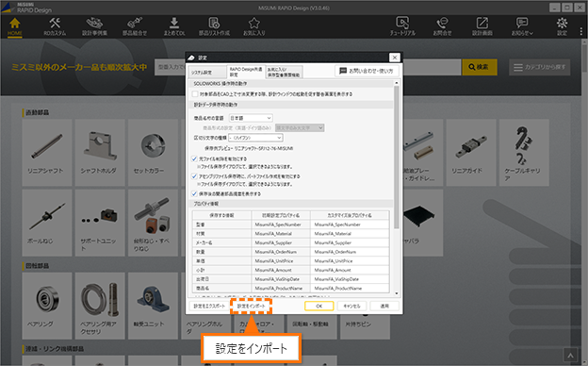Click 適用 apply button
Screen dimensions: 588x366
tap(384, 306)
